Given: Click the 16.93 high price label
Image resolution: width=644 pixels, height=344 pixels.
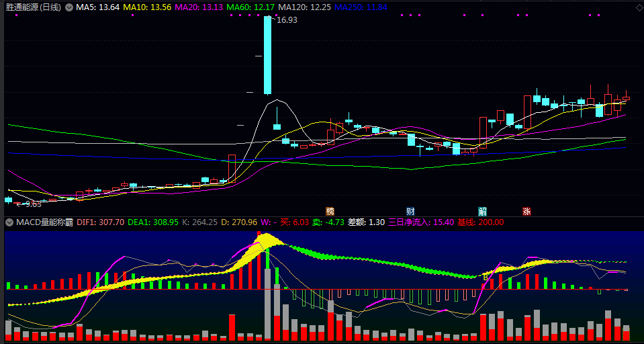Looking at the screenshot, I should coord(287,19).
